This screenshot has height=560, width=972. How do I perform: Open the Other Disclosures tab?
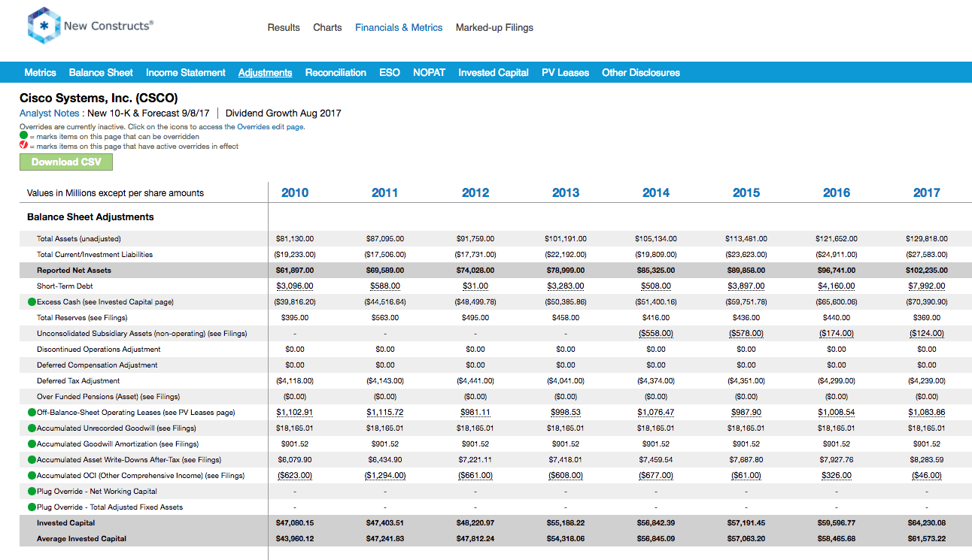tap(641, 73)
